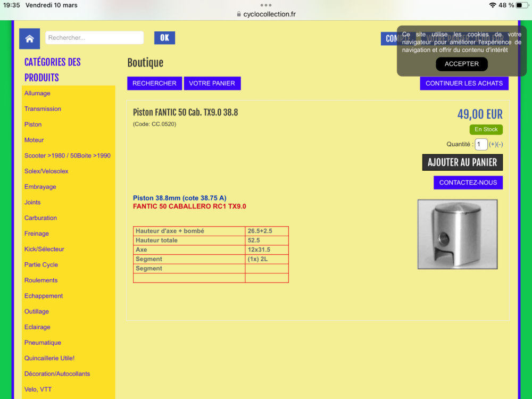Tap the padlock icon in address bar
This screenshot has width=532, height=399.
(x=239, y=14)
